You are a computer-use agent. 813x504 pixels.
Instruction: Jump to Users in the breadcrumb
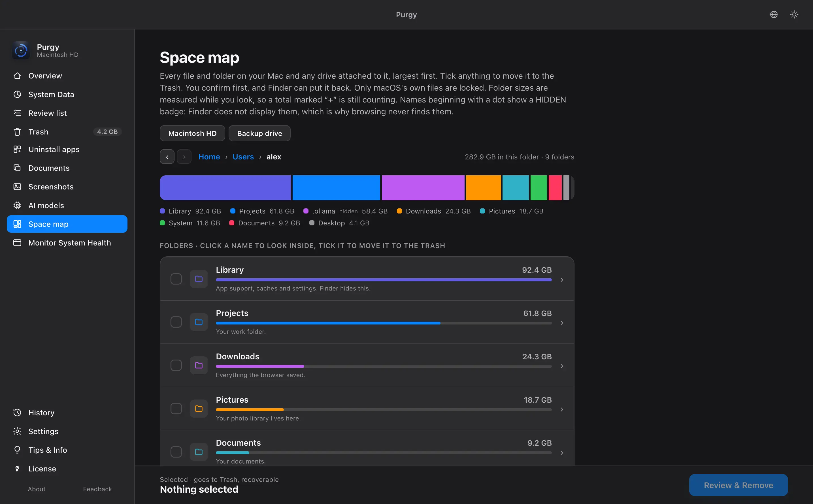[x=243, y=157]
